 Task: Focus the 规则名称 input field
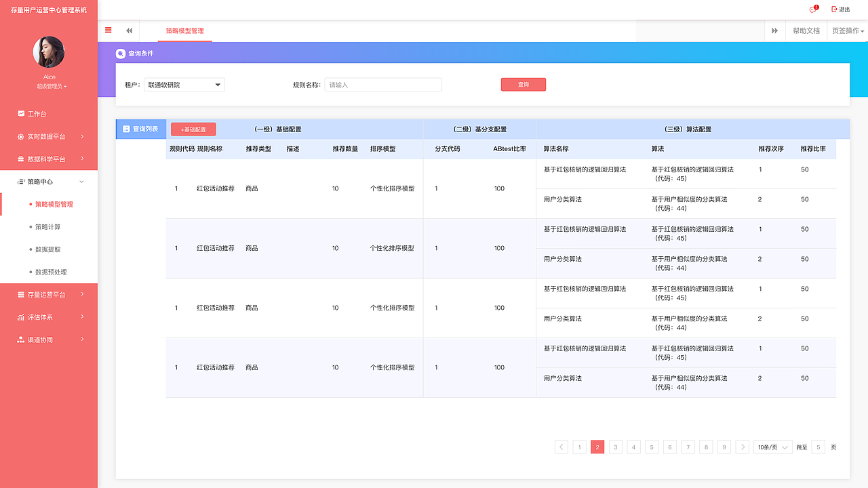tap(383, 85)
